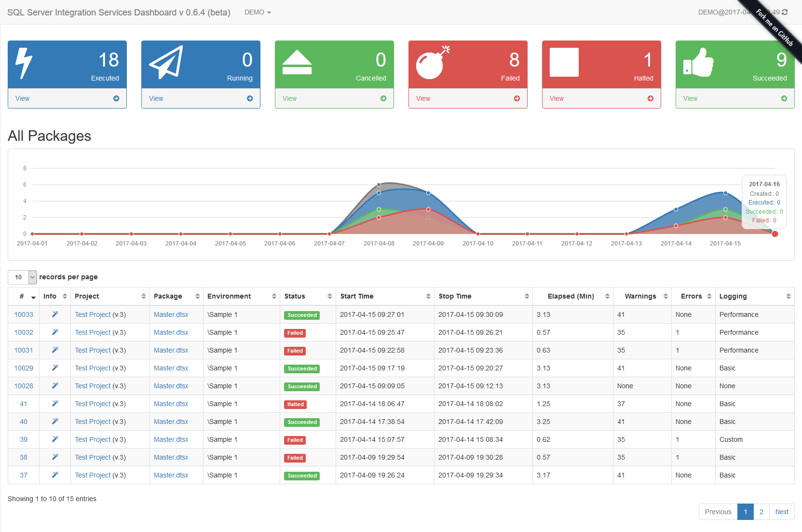Open the records per page dropdown
The width and height of the screenshot is (802, 532).
(22, 277)
